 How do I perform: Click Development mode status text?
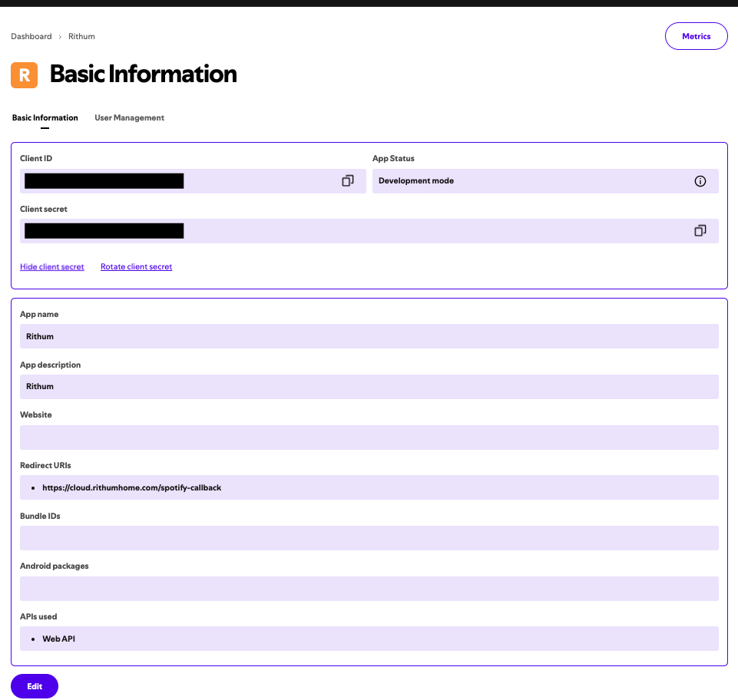click(416, 180)
